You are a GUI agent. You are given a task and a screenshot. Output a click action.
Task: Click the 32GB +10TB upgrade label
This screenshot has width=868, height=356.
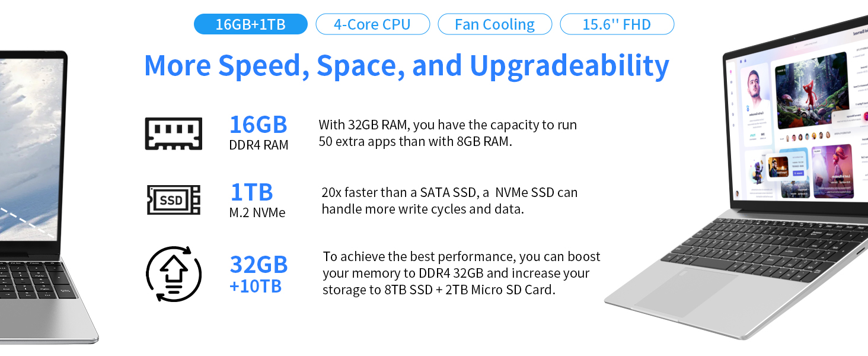pyautogui.click(x=259, y=274)
